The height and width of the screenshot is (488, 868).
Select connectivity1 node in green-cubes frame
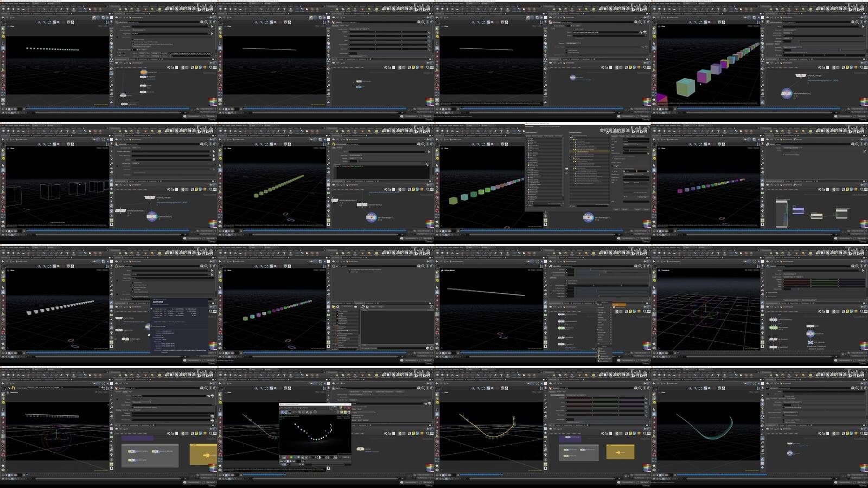tap(361, 205)
